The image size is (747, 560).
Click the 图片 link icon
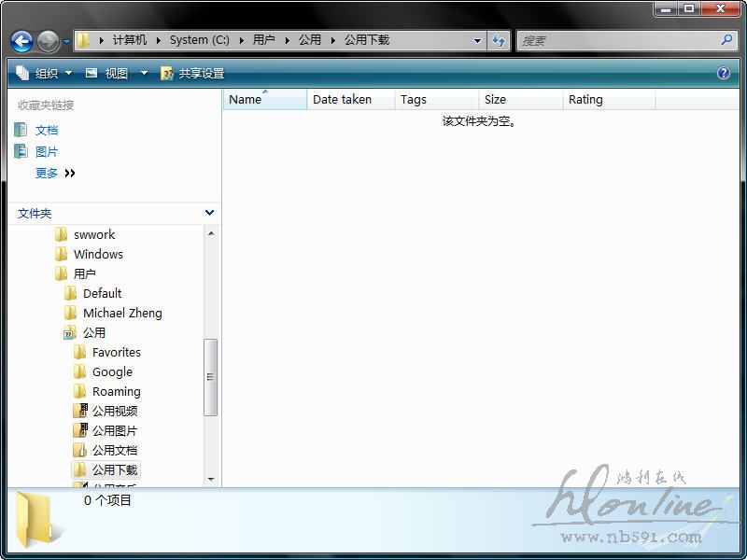[21, 151]
